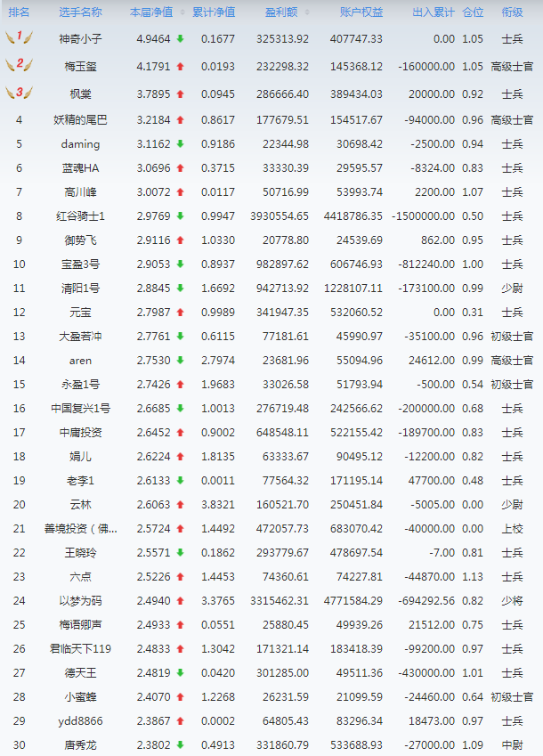
Task: Click 衔级 上校 in rank 21 row
Action: coord(512,528)
